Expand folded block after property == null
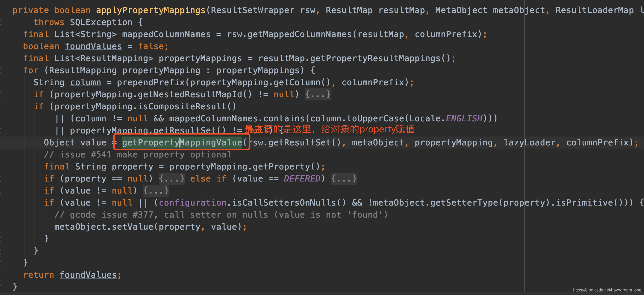The image size is (644, 295). 172,179
